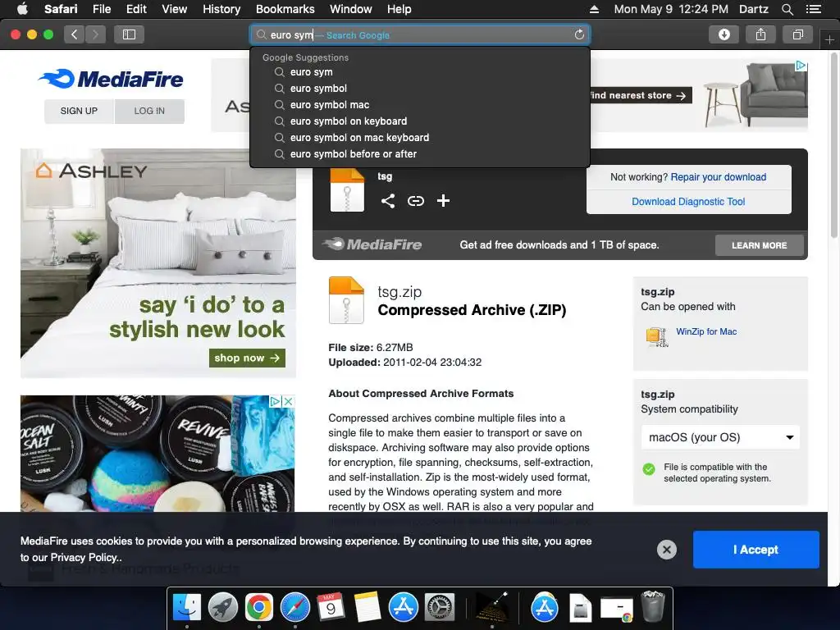Expand the macOS (your OS) dropdown
The width and height of the screenshot is (840, 630).
720,437
